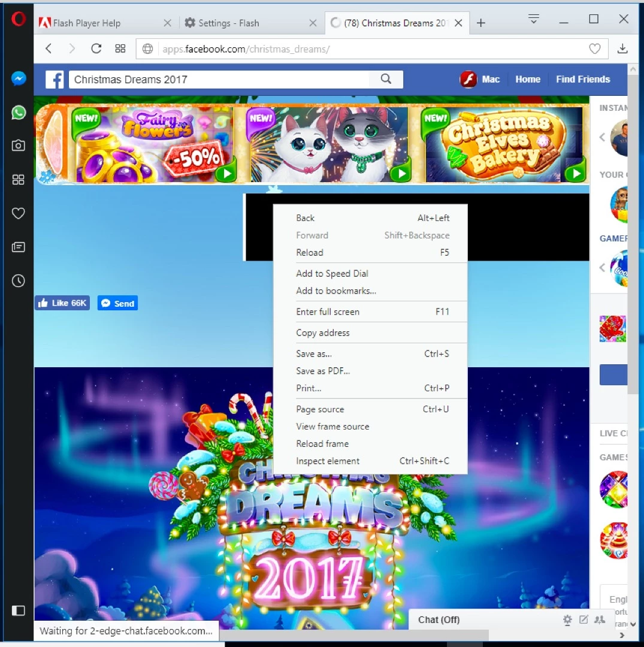This screenshot has height=647, width=644.
Task: Click the left chevron beside instant games avatar
Action: 602,137
